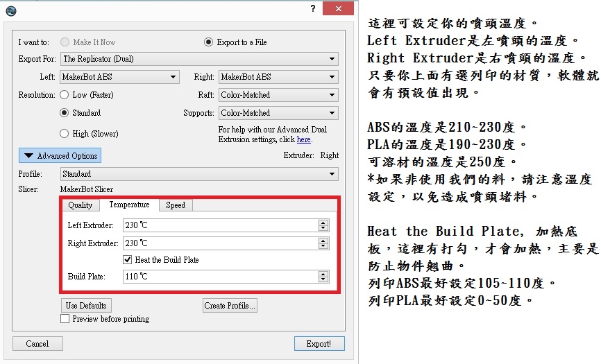601x364 pixels.
Task: Decrease Right Extruder temperature with down arrow
Action: point(323,247)
